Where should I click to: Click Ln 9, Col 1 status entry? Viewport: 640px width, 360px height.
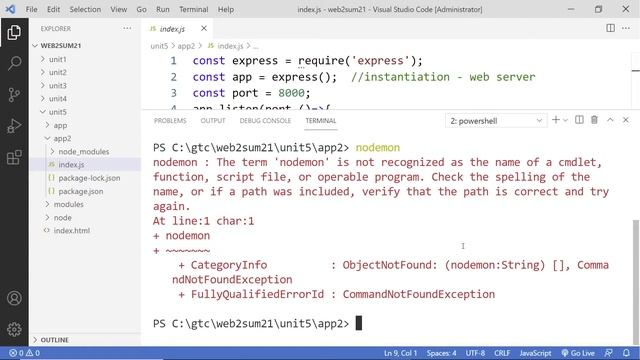point(400,353)
